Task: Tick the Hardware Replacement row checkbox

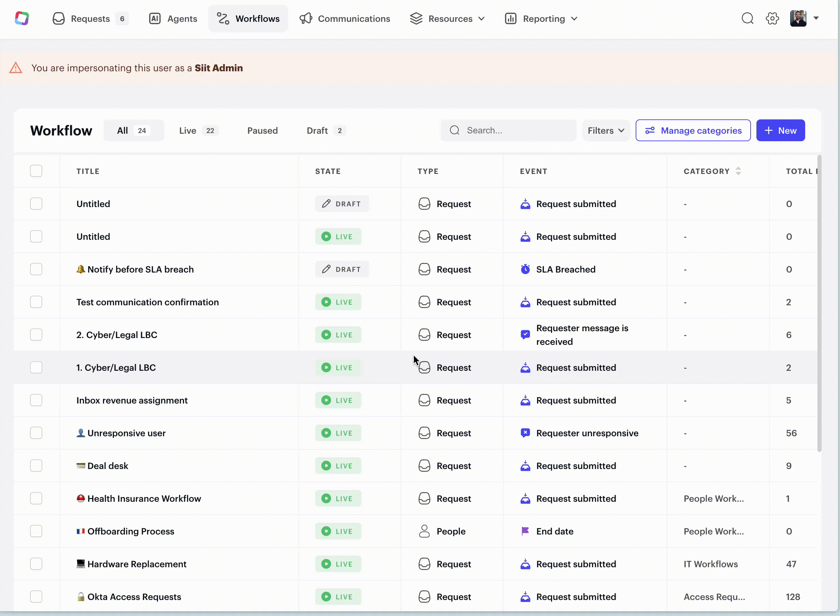Action: click(36, 564)
